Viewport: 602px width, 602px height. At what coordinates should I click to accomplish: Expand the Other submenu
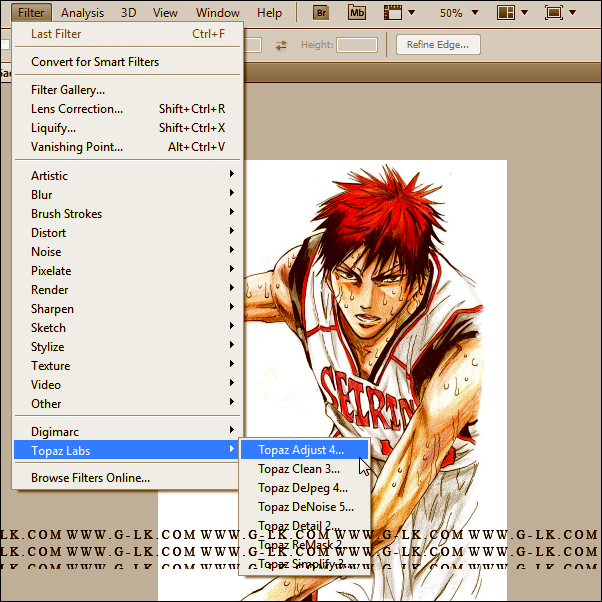pos(127,404)
